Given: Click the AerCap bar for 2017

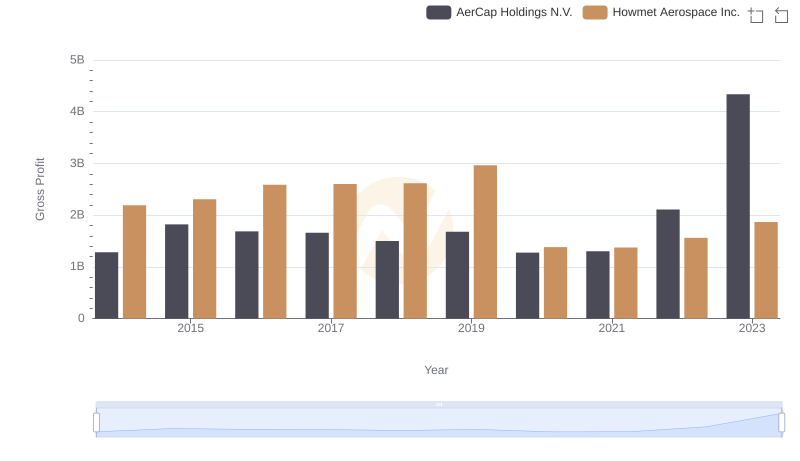Looking at the screenshot, I should click(x=317, y=276).
